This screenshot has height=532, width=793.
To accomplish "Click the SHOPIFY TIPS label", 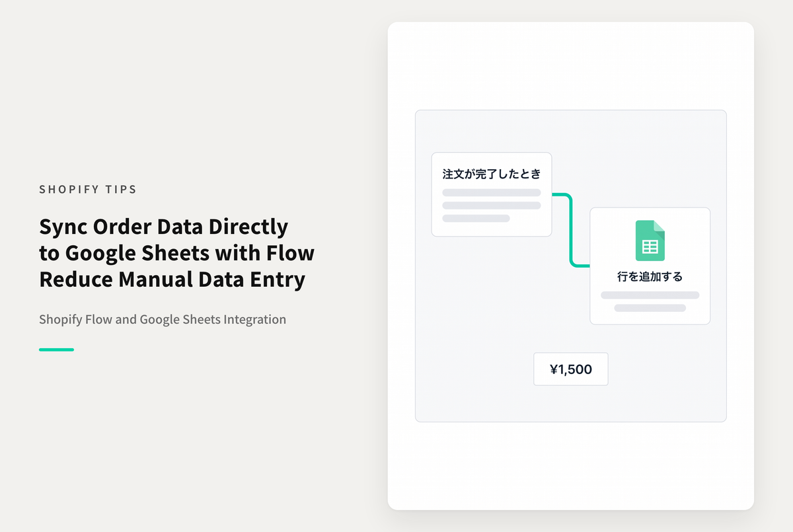I will (88, 190).
